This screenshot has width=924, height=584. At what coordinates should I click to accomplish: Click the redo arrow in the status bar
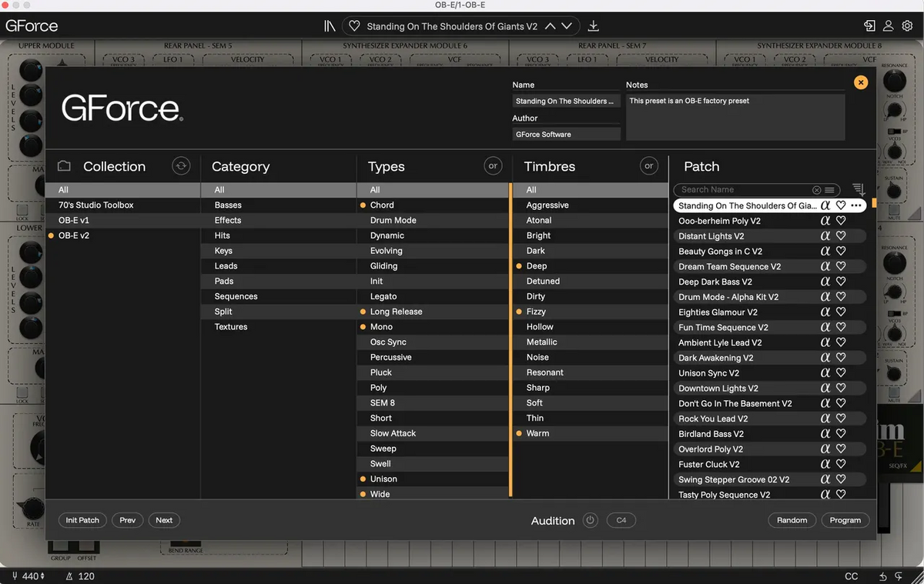[x=899, y=576]
